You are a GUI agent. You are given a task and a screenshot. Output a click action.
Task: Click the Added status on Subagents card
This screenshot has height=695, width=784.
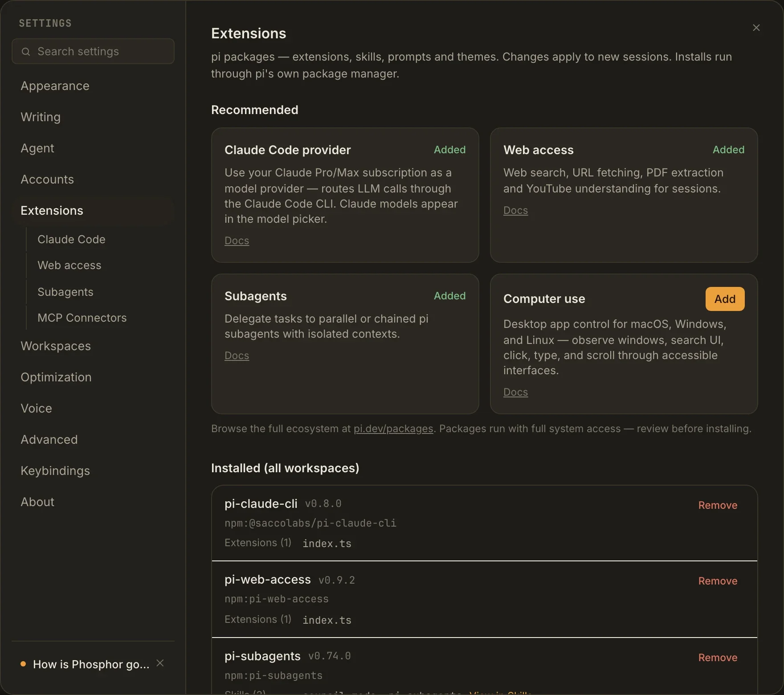pos(449,296)
